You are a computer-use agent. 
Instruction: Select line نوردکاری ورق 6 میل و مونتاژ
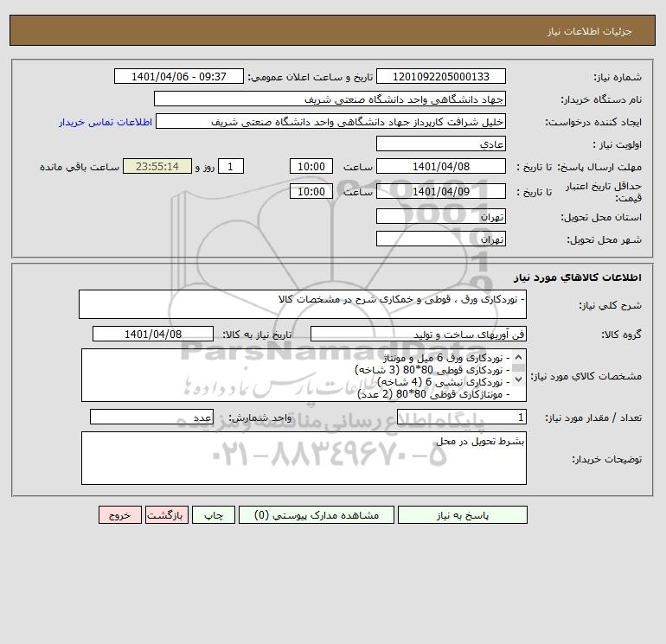[446, 358]
